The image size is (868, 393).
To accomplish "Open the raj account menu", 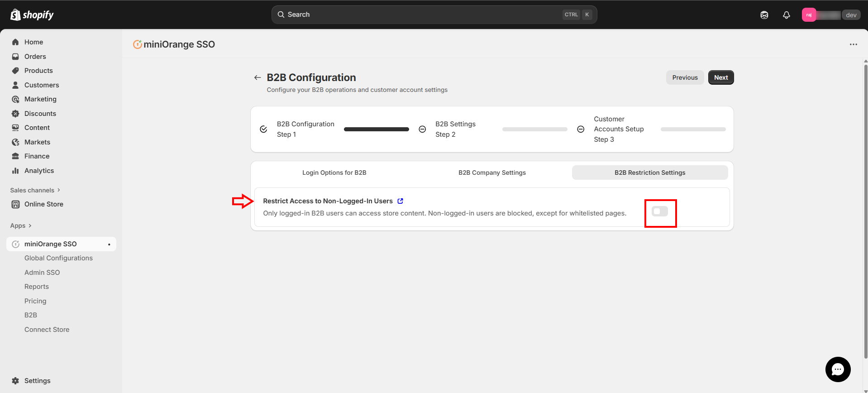I will pos(831,15).
